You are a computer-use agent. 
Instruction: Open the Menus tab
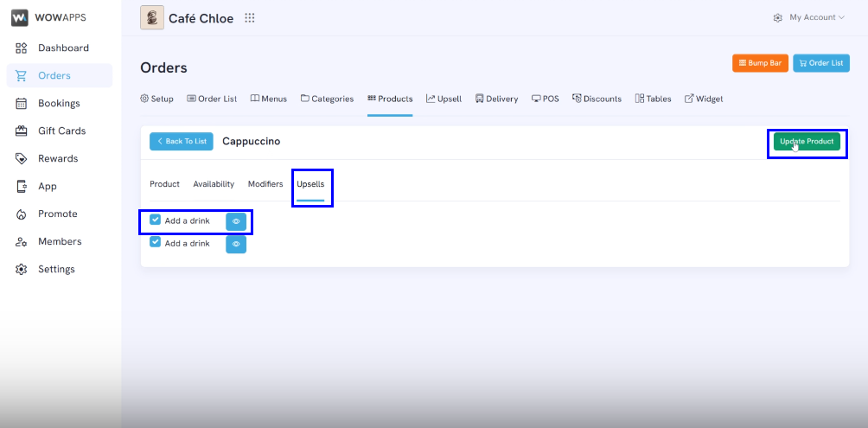(269, 99)
